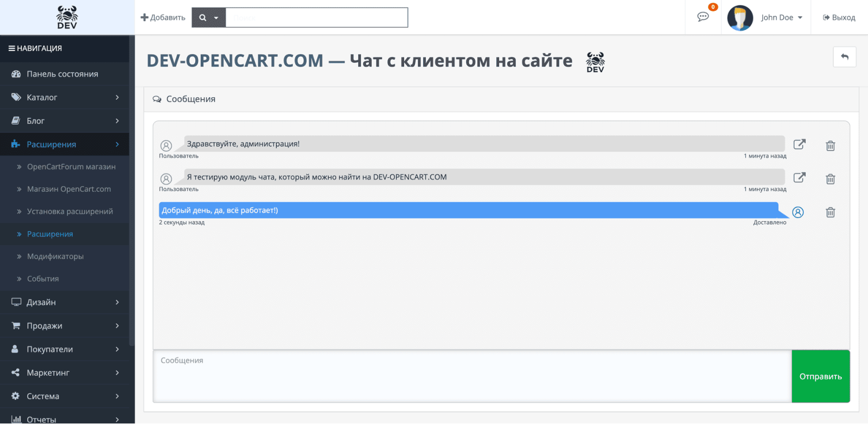Viewport: 868px width, 424px height.
Task: Open Панель состояния dashboard menu item
Action: point(65,74)
